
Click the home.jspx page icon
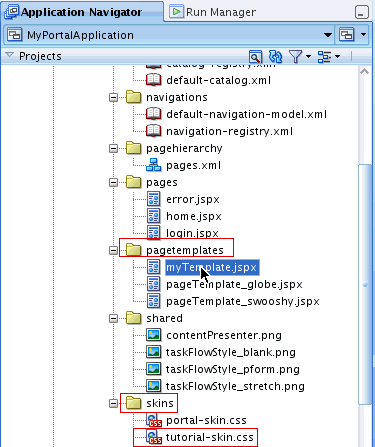[154, 216]
